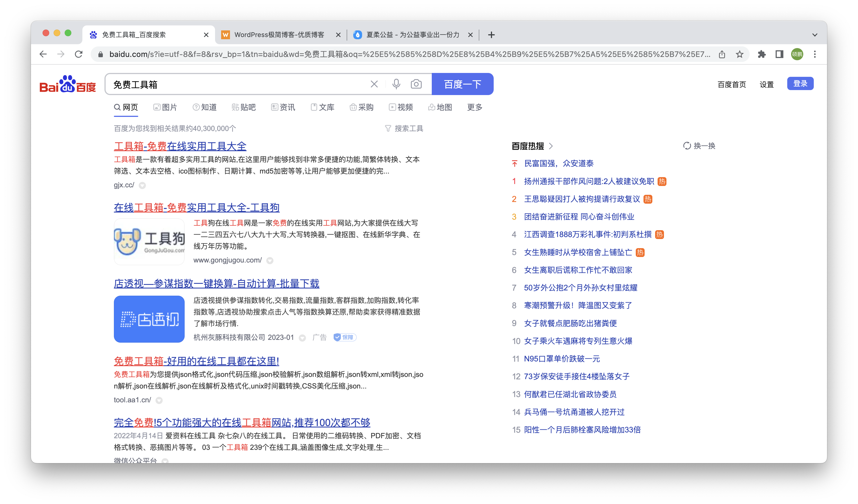Switch to the 资讯 tab

coord(283,107)
